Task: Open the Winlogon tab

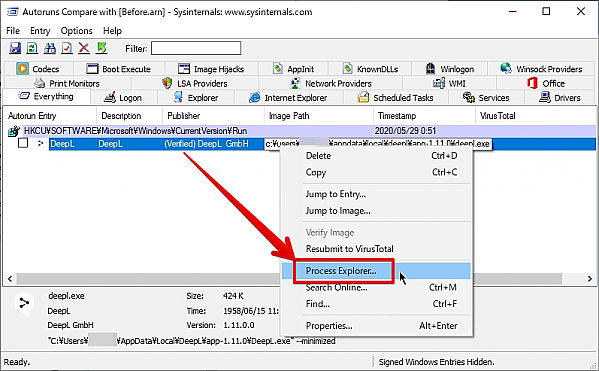Action: click(x=450, y=69)
